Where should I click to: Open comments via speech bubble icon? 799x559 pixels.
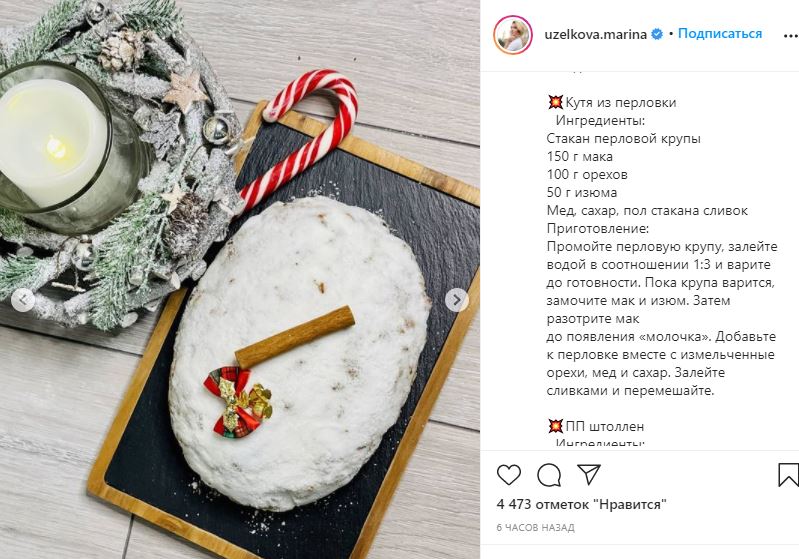549,475
